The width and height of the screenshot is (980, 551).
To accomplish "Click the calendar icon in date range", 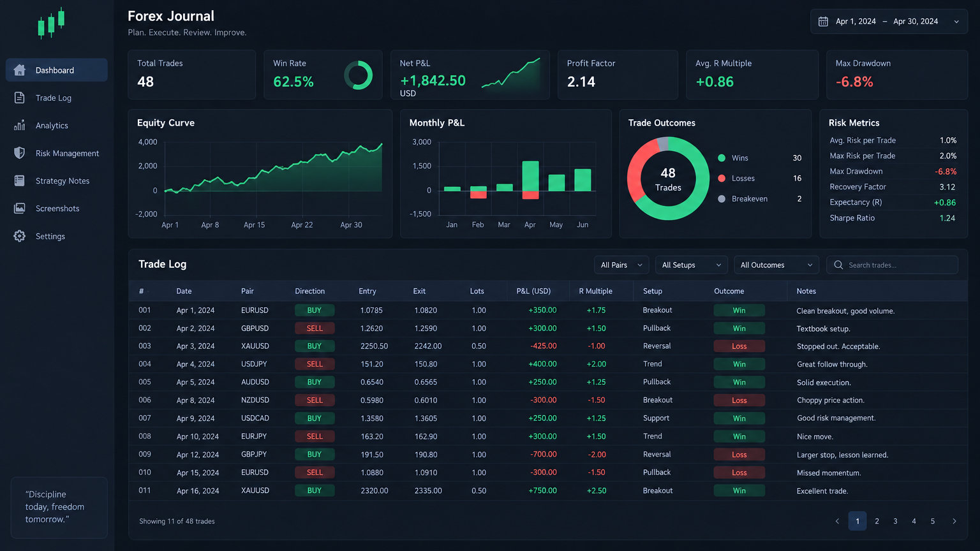I will [x=823, y=22].
